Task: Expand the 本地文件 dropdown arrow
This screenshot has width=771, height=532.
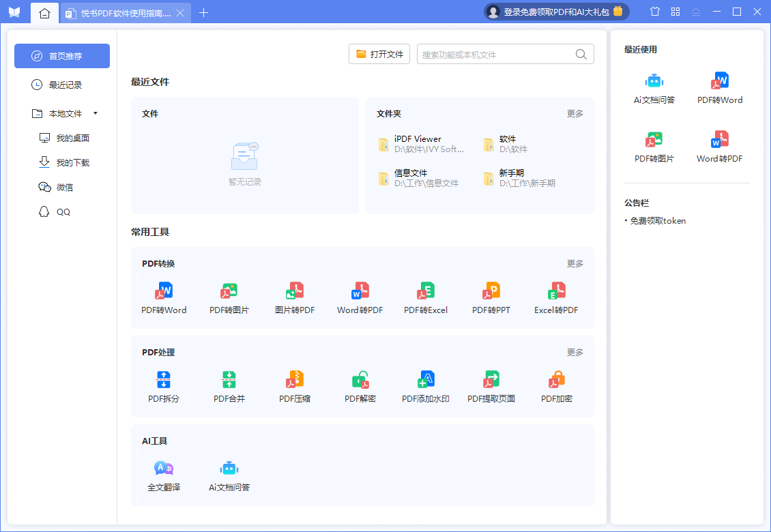Action: 96,114
